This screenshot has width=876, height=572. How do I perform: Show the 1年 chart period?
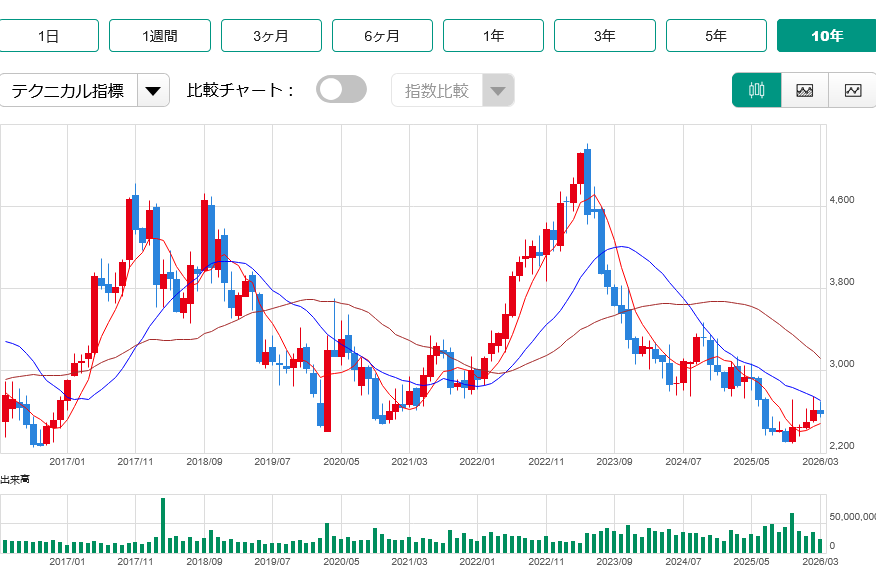[493, 36]
